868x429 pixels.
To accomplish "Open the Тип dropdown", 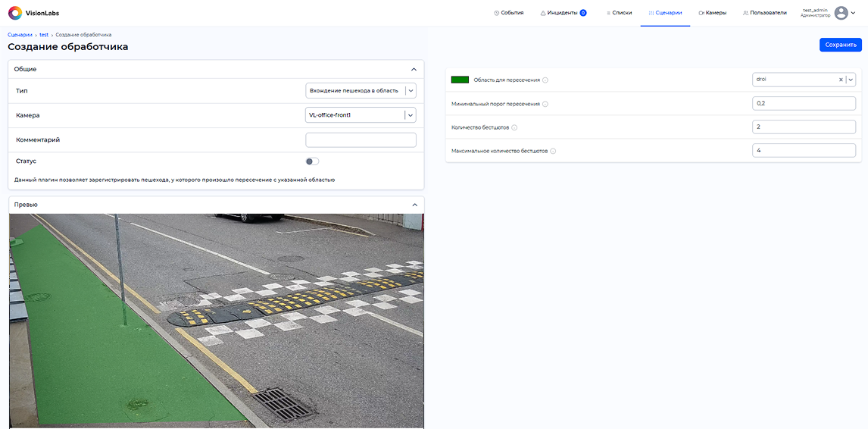I will pos(361,90).
